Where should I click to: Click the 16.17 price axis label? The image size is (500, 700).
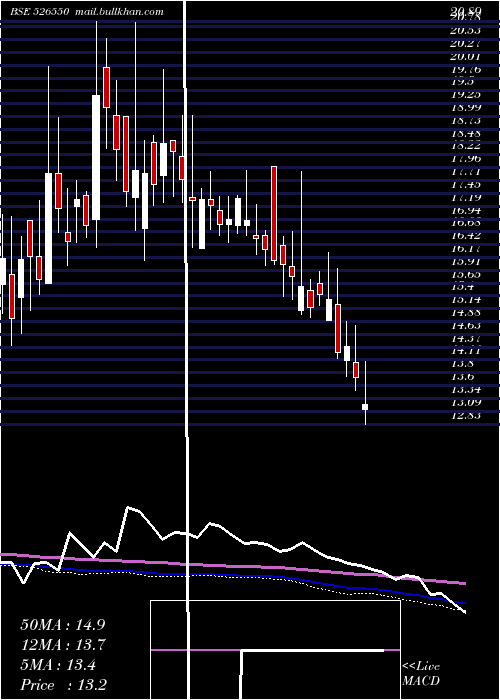click(466, 248)
